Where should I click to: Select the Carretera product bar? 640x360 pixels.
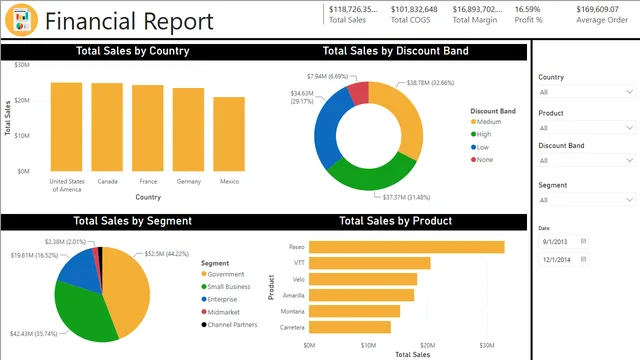(350, 327)
